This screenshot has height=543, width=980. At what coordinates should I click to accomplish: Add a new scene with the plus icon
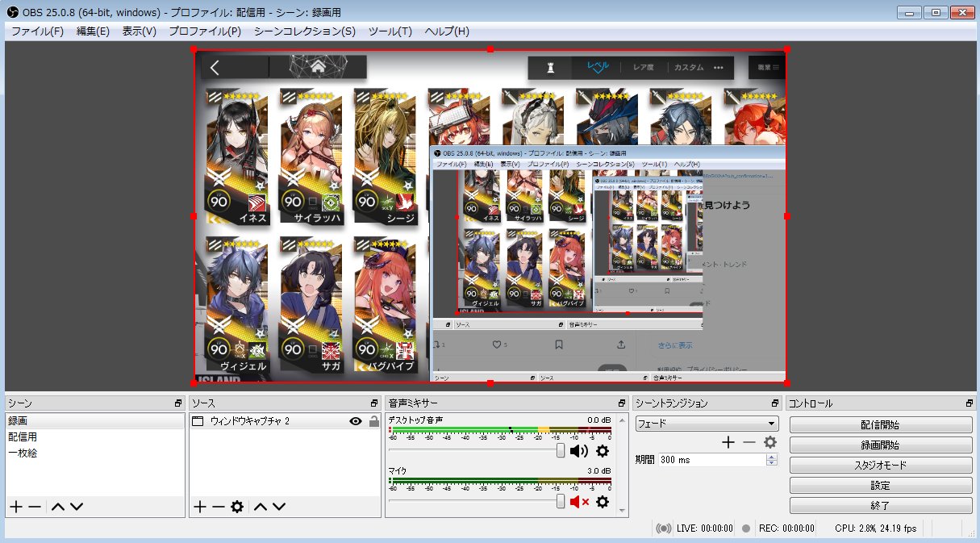[x=15, y=507]
